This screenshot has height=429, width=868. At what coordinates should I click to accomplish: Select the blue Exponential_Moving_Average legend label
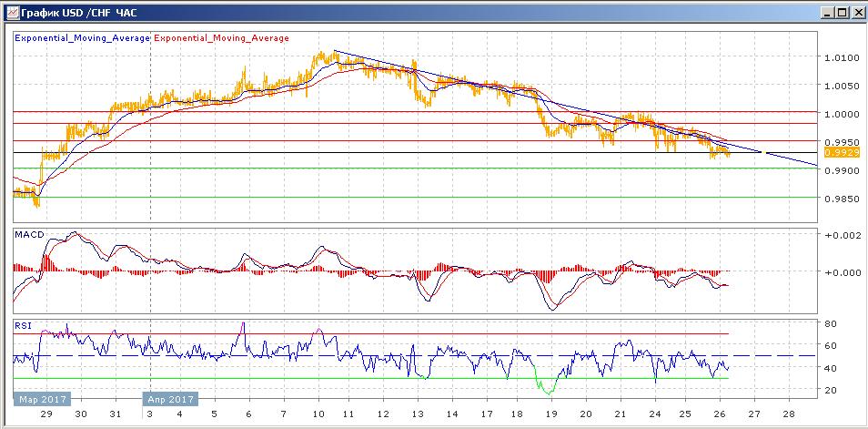click(83, 38)
